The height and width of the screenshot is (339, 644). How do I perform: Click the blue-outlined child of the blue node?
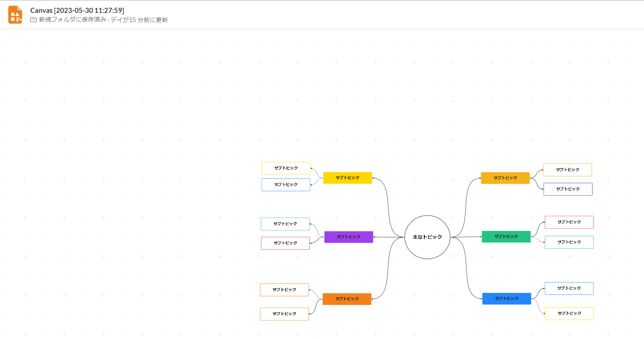(x=569, y=288)
